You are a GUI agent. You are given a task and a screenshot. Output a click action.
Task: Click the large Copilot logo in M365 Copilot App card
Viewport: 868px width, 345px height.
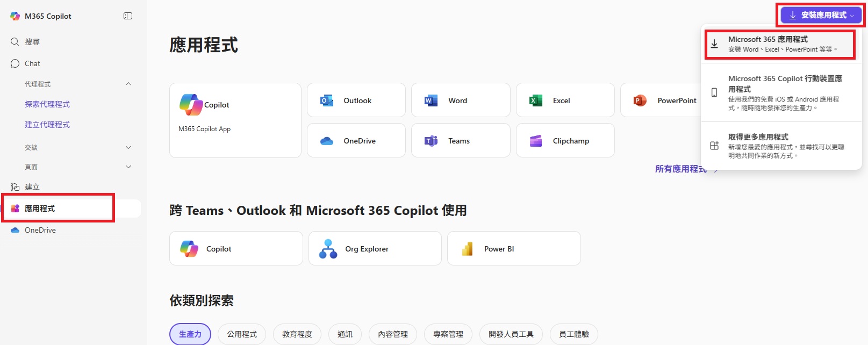coord(191,105)
